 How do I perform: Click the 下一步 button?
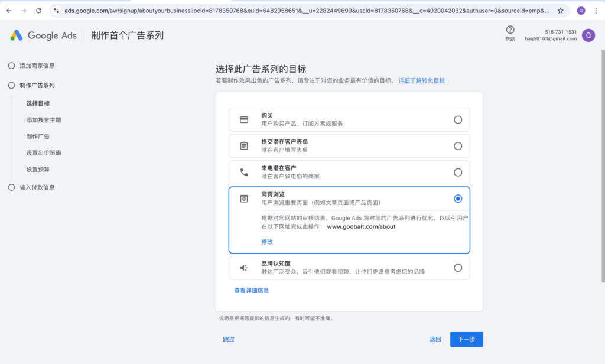pyautogui.click(x=466, y=339)
